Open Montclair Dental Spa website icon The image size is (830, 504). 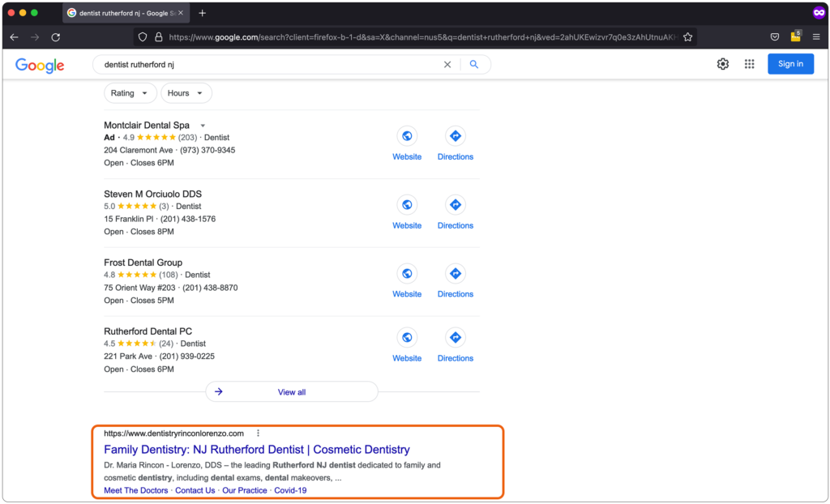(x=407, y=136)
